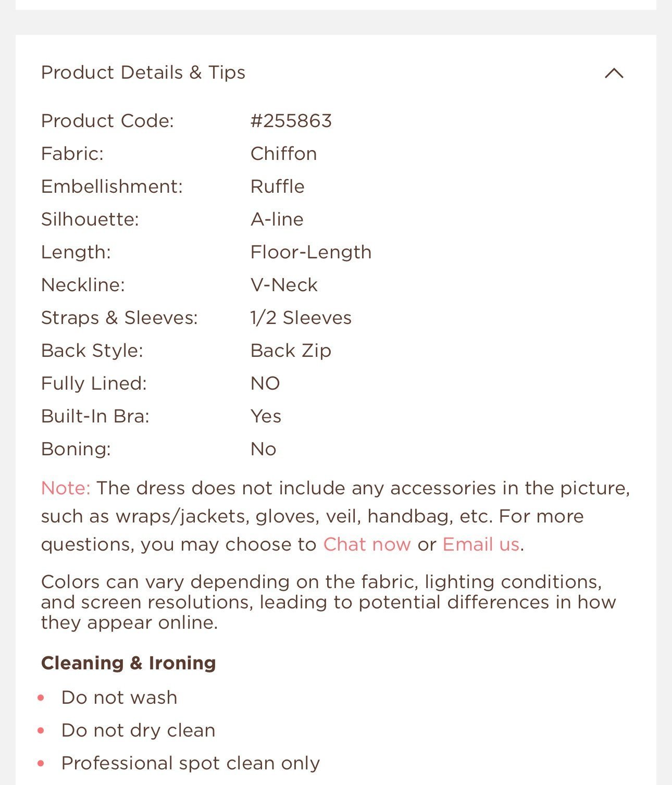Click Professional spot clean only item
Screen dimensions: 672x785
[x=191, y=763]
